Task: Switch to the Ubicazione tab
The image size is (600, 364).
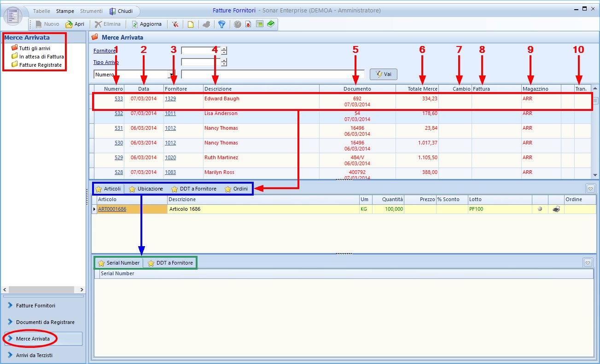Action: coord(146,189)
